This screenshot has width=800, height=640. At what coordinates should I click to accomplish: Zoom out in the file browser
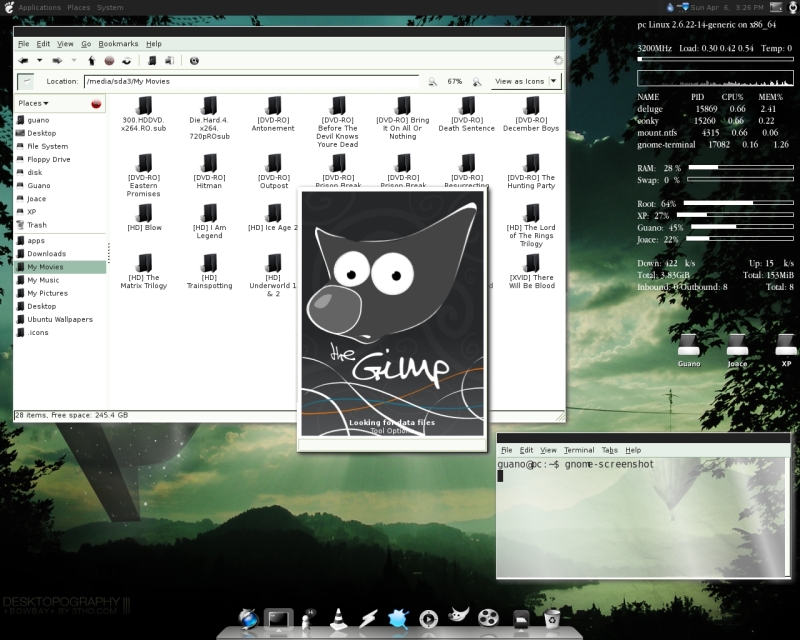point(433,82)
